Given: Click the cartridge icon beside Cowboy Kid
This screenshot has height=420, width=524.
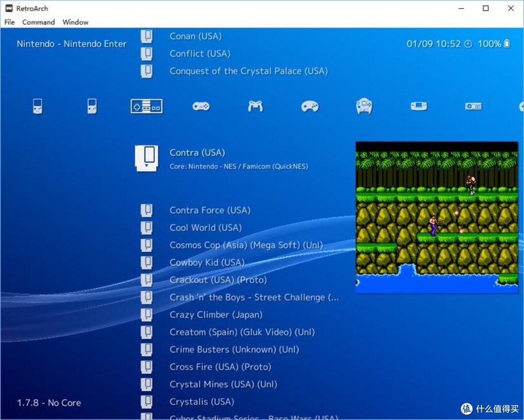Looking at the screenshot, I should click(x=147, y=262).
